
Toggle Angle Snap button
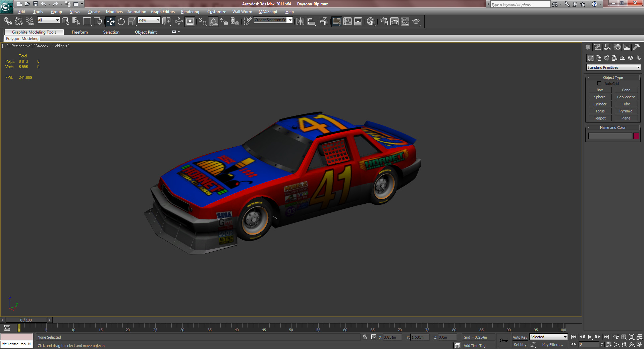(213, 21)
